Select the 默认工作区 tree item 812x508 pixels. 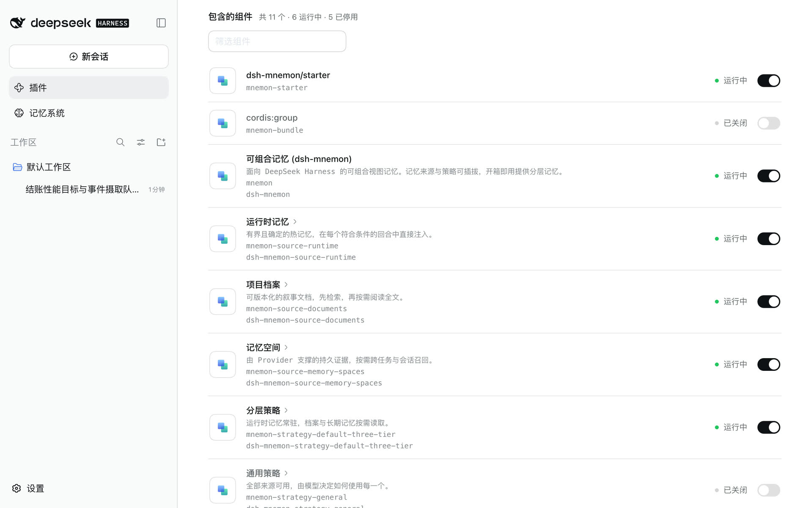coord(89,167)
